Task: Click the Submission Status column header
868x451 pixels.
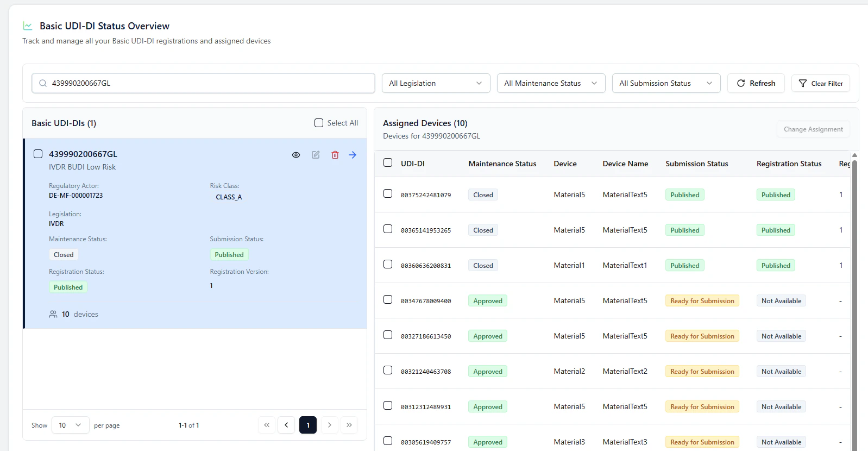Action: pyautogui.click(x=697, y=164)
